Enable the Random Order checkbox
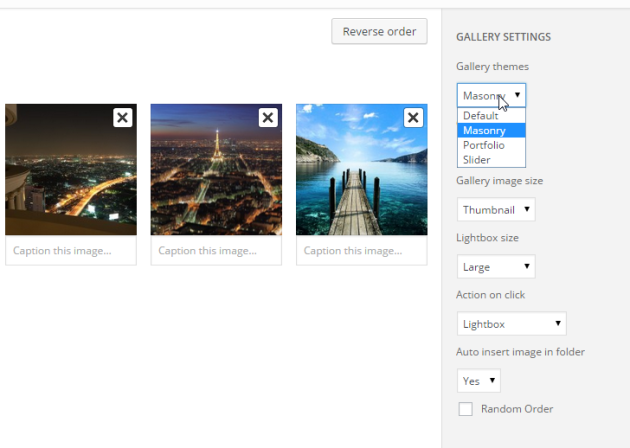This screenshot has height=448, width=630. click(466, 409)
